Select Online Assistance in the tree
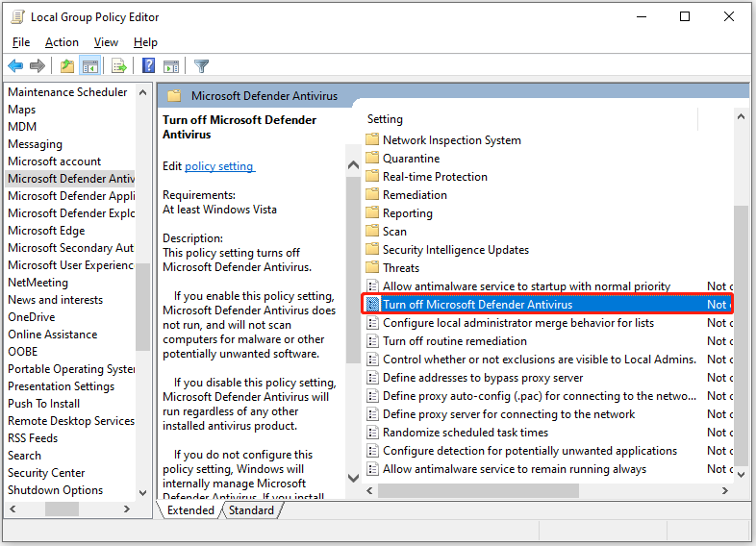 (x=53, y=335)
